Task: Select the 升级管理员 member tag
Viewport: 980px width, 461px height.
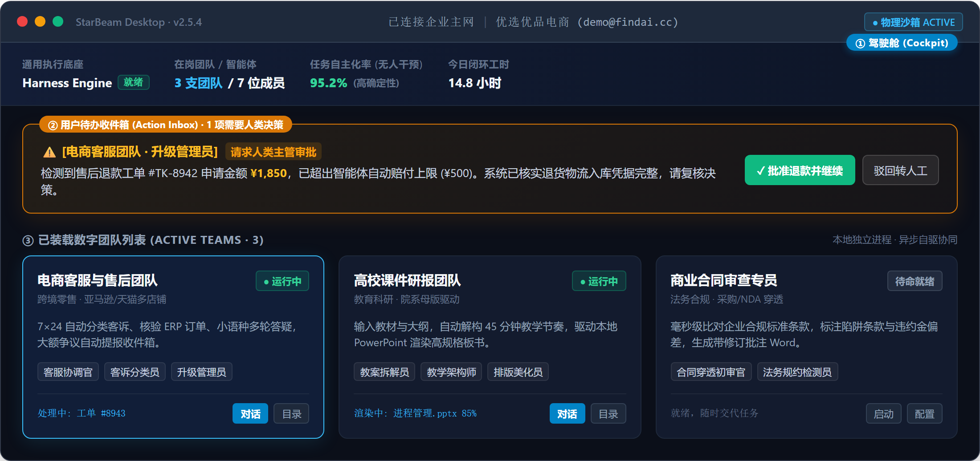Action: coord(202,372)
